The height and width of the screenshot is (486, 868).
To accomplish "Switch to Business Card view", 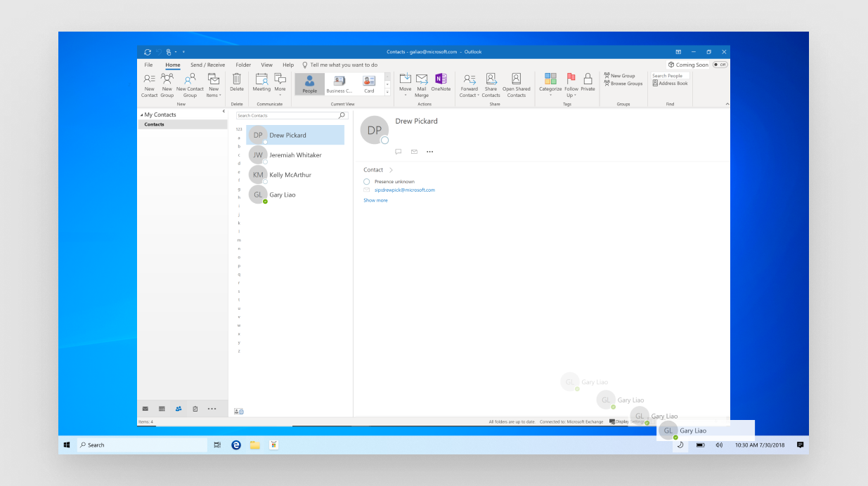I will pos(339,84).
